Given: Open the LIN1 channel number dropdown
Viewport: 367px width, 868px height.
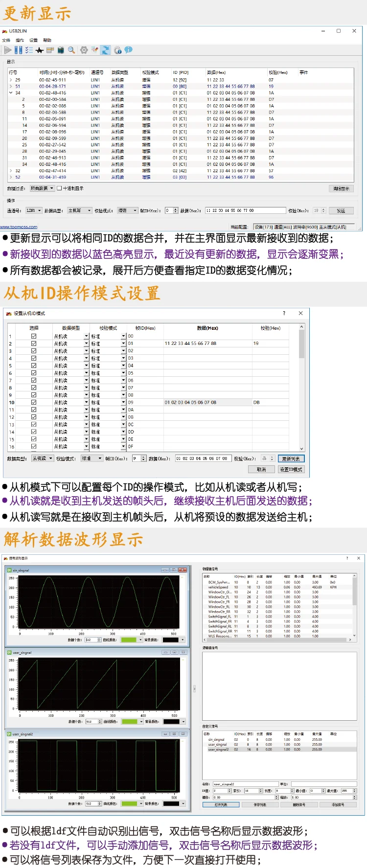Looking at the screenshot, I should 33,210.
